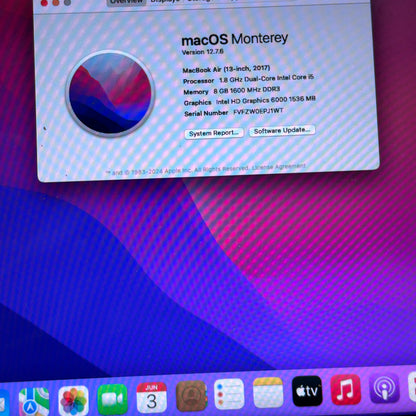Click the System Report button

(x=214, y=133)
